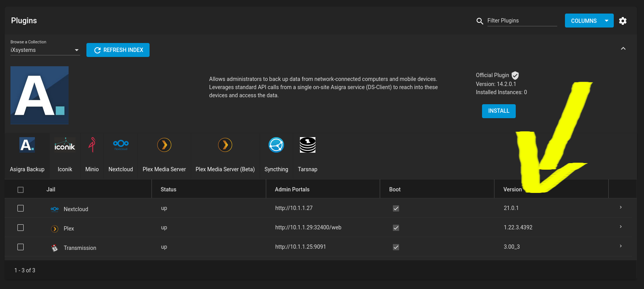The image size is (644, 289).
Task: Check the Plex row checkbox
Action: tap(21, 228)
